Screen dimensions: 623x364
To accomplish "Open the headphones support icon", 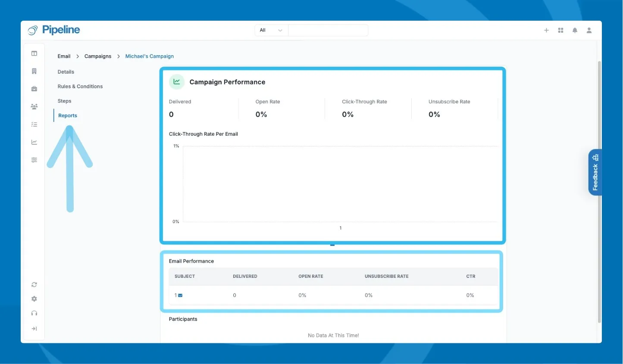I will click(x=34, y=313).
